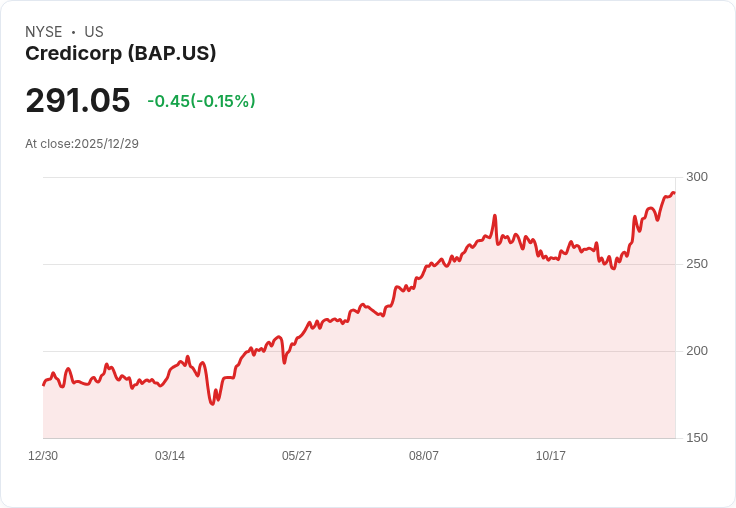Click the green -0.45(-0.15%) change value
This screenshot has width=736, height=508.
(201, 101)
